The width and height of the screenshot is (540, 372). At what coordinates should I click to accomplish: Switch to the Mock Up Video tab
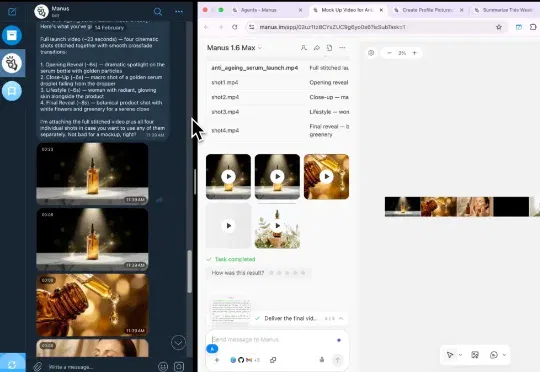click(347, 10)
